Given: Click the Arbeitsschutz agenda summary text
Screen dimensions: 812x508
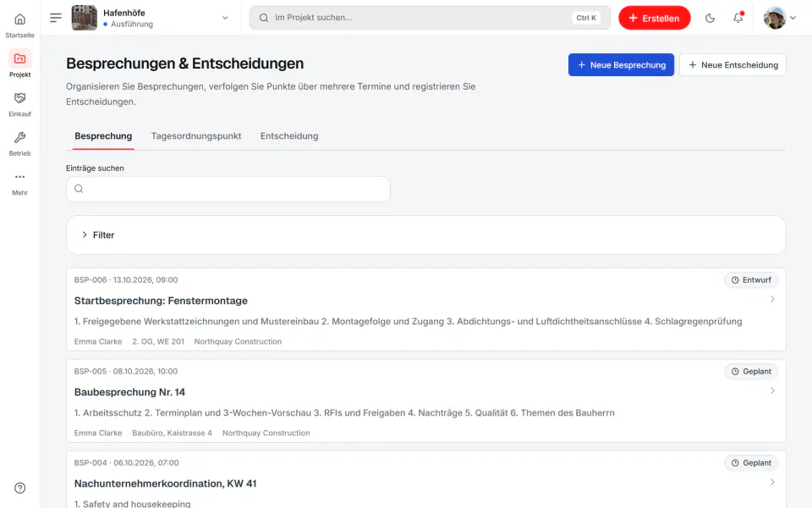Looking at the screenshot, I should click(344, 413).
